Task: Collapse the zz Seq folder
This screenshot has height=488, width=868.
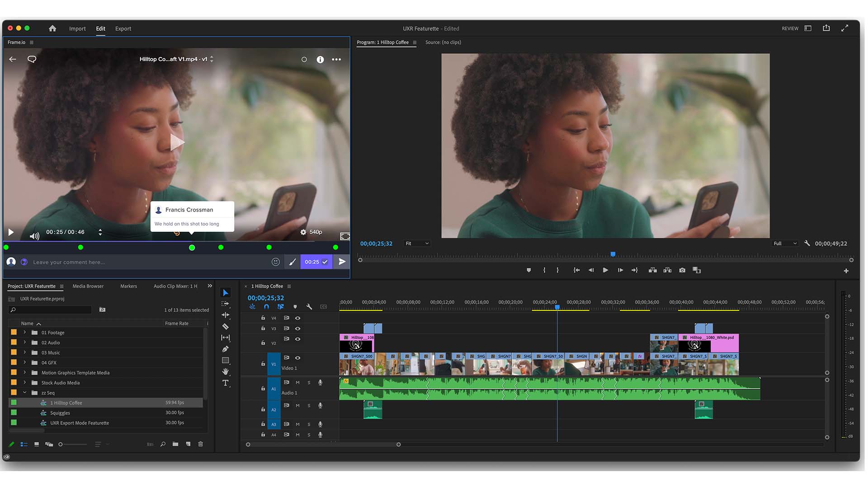Action: tap(25, 393)
